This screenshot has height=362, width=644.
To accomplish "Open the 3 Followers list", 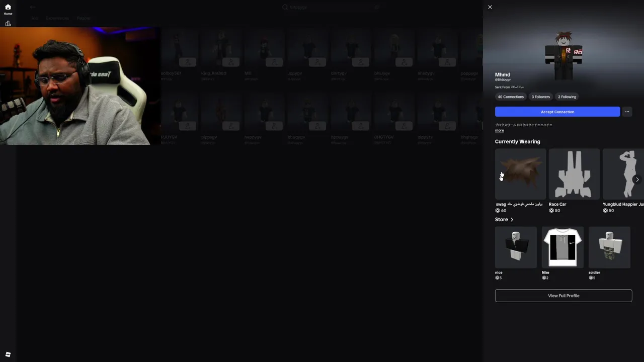I will pyautogui.click(x=541, y=97).
